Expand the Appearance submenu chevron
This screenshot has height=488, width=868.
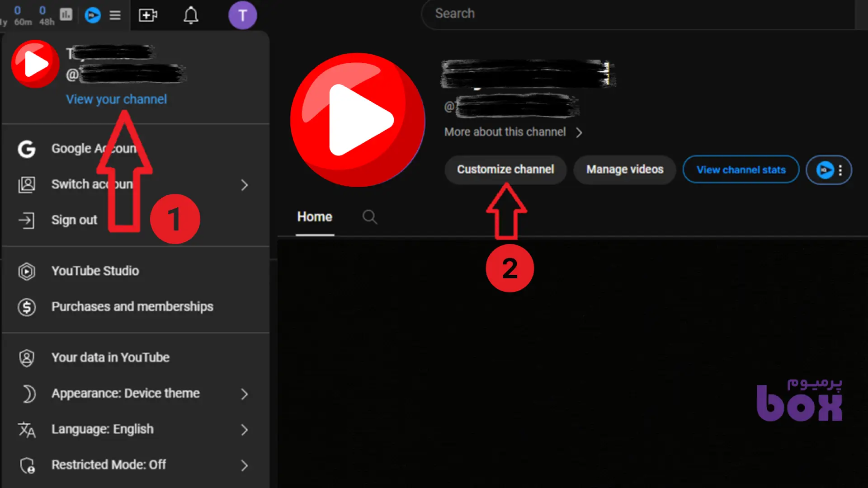tap(245, 394)
